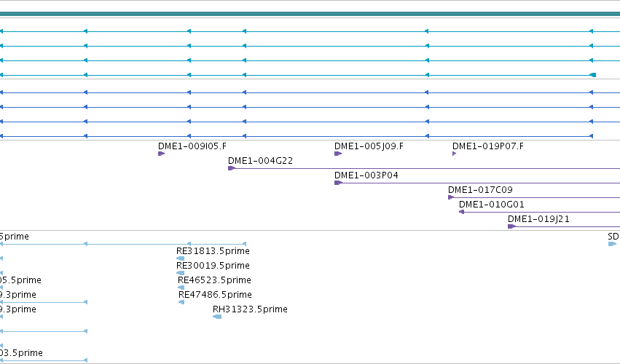Select the purple feature line of DME1-004G22
This screenshot has width=620, height=364.
click(x=424, y=168)
